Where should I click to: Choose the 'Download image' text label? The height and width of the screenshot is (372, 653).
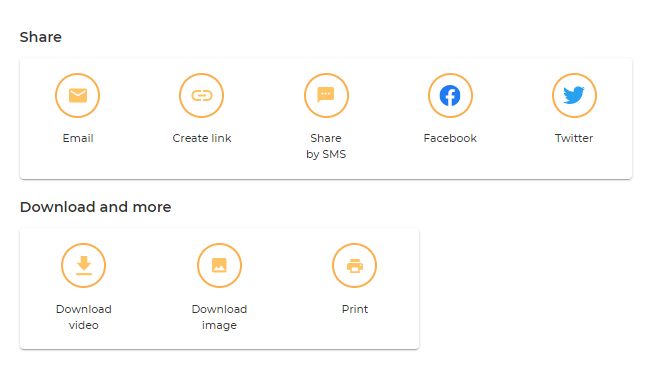click(x=219, y=317)
